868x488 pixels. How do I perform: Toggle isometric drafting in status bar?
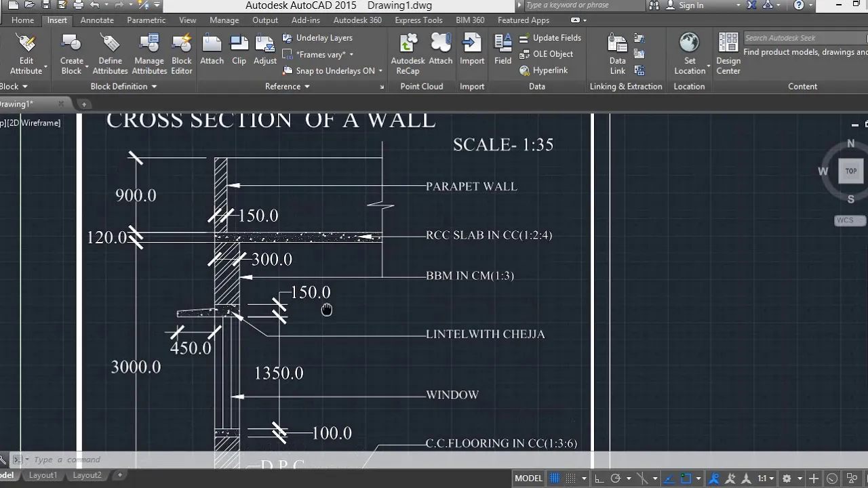tap(643, 479)
